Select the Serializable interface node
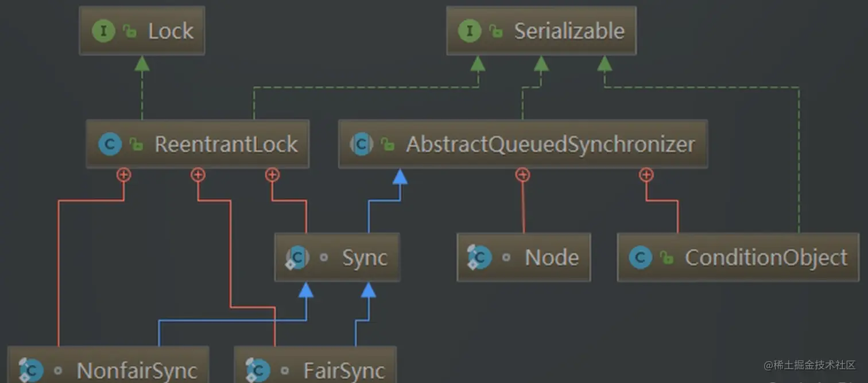 tap(541, 31)
